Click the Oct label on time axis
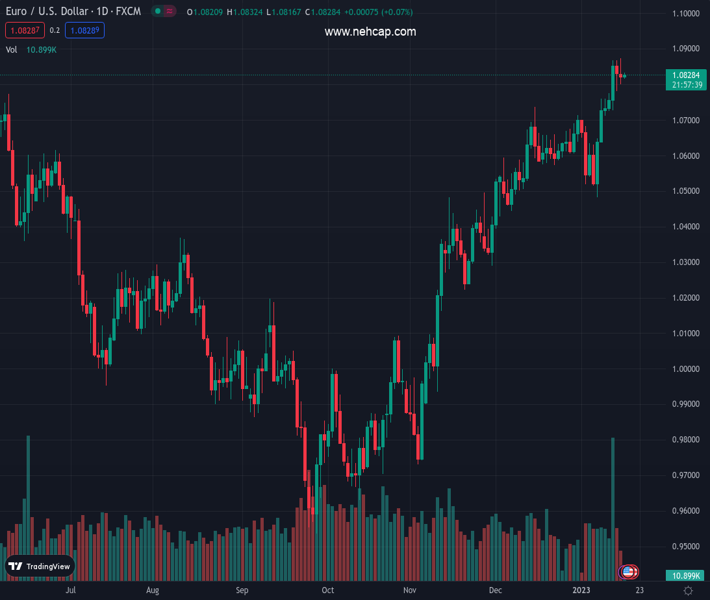The width and height of the screenshot is (710, 600). (327, 591)
